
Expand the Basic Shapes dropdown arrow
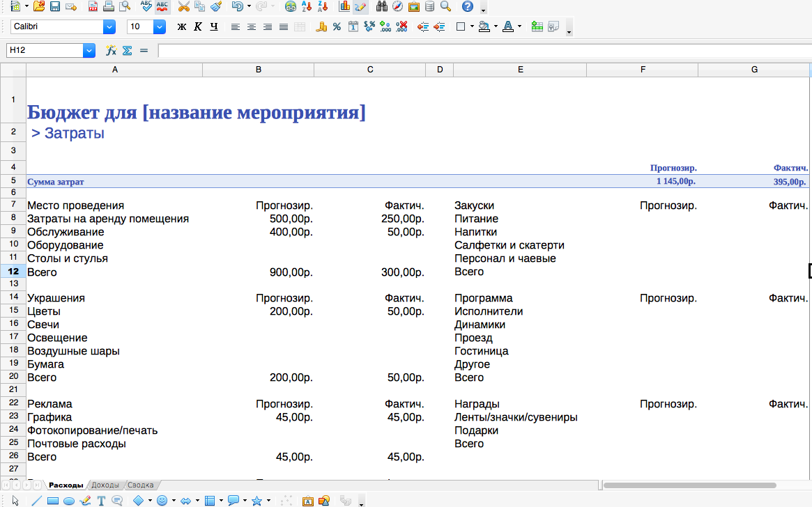click(x=148, y=500)
